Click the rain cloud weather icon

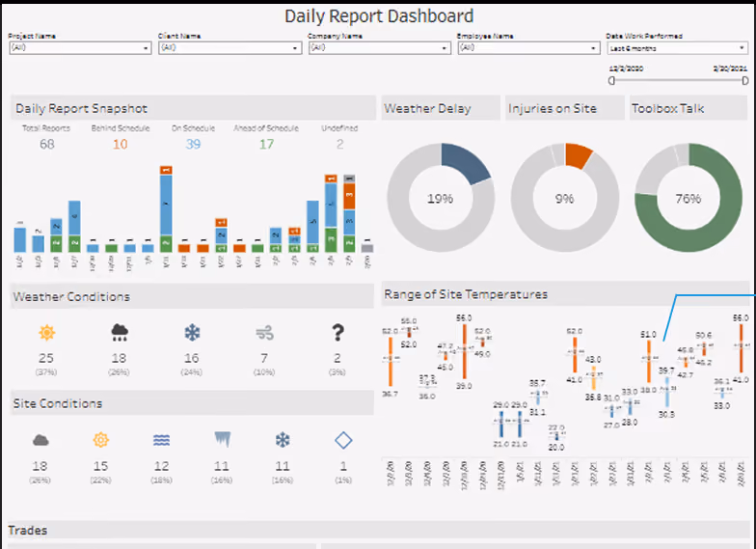coord(120,332)
